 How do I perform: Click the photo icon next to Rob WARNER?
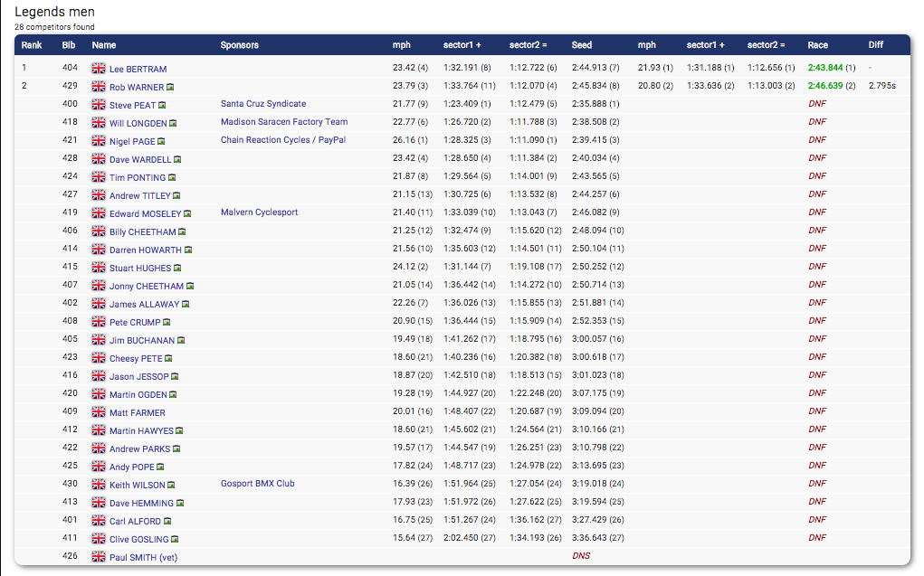coord(170,88)
